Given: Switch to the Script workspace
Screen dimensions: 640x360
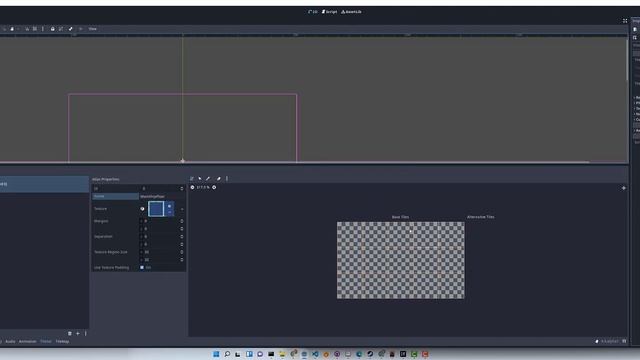Looking at the screenshot, I should (330, 12).
